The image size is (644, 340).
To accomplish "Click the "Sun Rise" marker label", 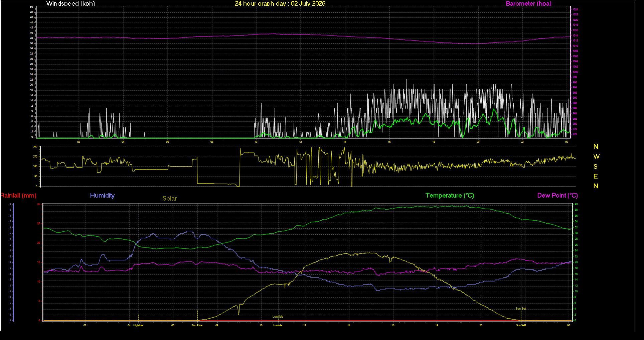I will pyautogui.click(x=197, y=325).
